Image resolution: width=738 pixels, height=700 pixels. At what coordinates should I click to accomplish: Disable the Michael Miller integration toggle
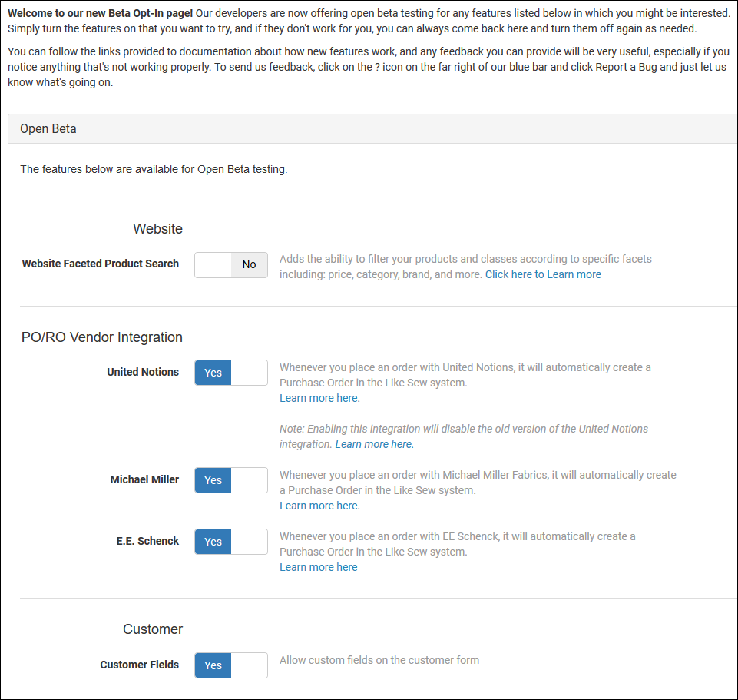pos(231,480)
